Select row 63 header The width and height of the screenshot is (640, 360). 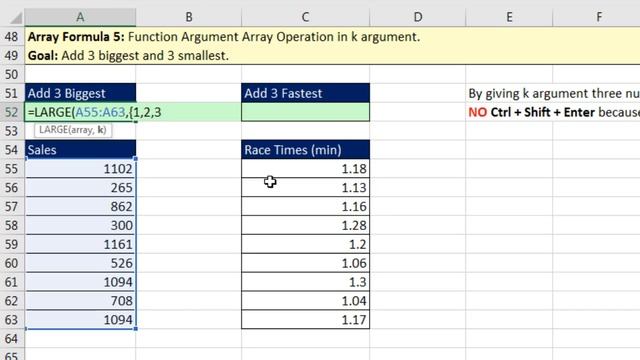pyautogui.click(x=12, y=320)
